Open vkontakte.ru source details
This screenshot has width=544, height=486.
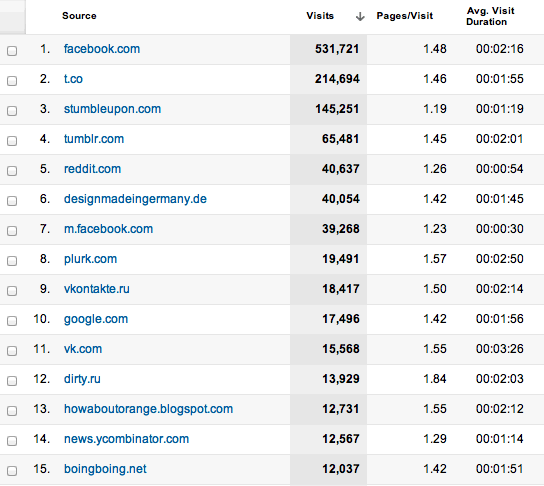point(96,289)
